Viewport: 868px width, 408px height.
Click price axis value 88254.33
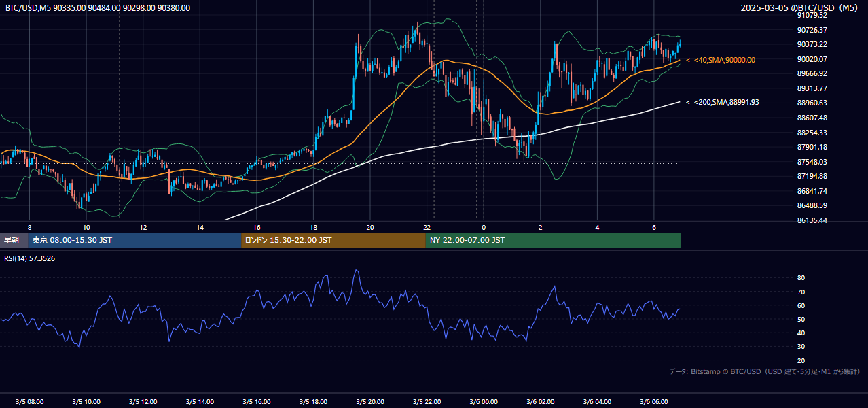click(812, 133)
